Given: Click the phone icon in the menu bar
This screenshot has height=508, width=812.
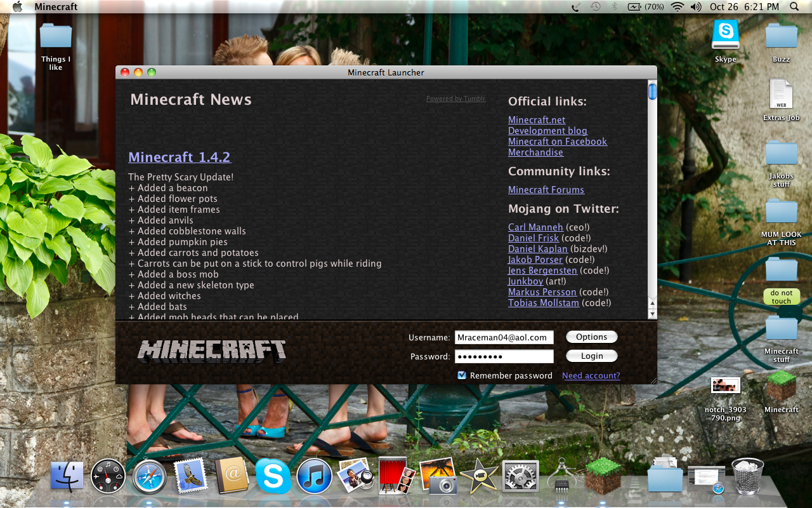Looking at the screenshot, I should 576,7.
